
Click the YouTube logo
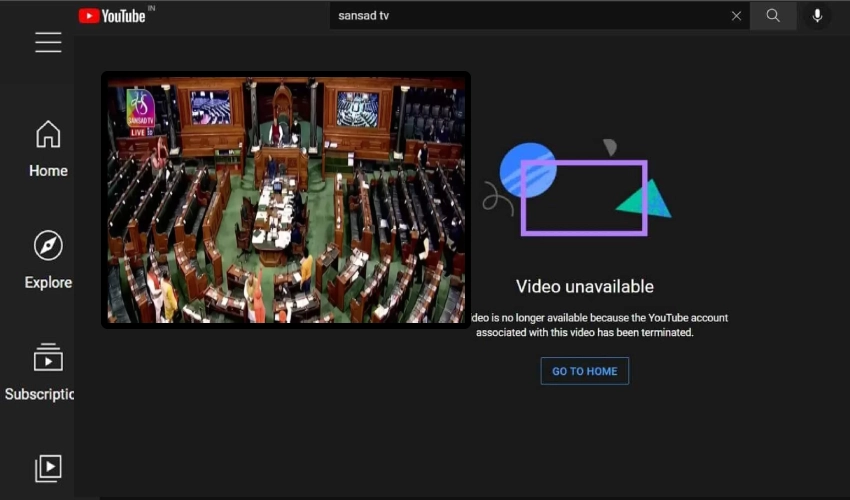[112, 16]
